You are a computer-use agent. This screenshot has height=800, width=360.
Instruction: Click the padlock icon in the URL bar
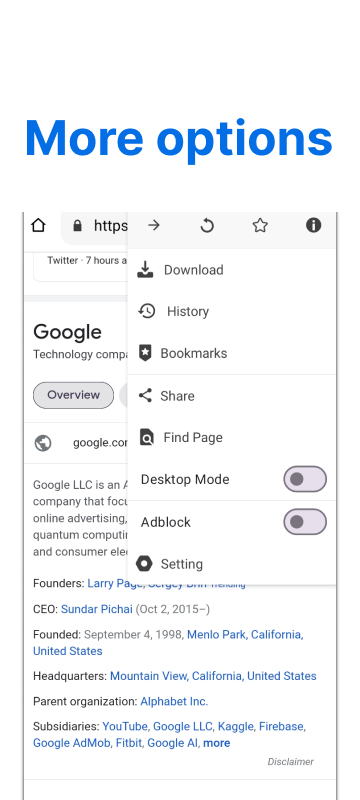click(x=78, y=226)
